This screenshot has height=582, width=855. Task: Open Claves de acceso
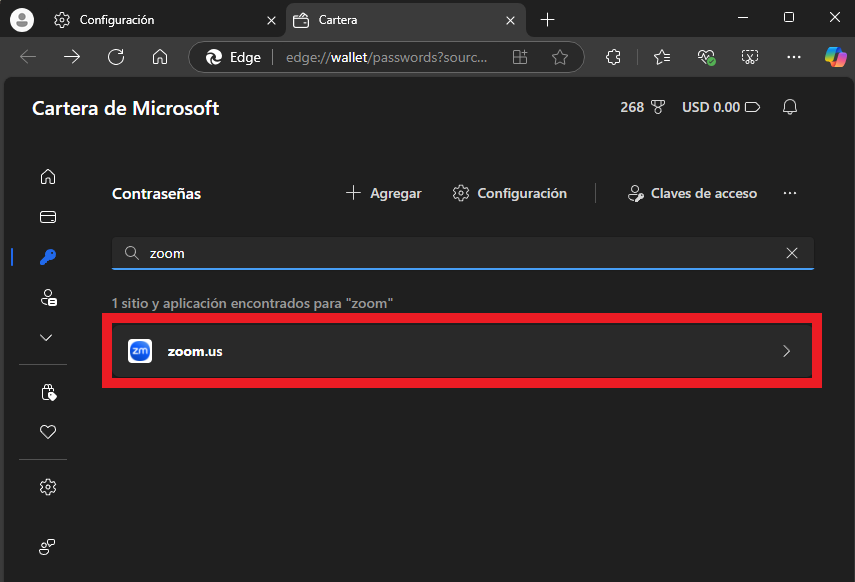coord(693,193)
